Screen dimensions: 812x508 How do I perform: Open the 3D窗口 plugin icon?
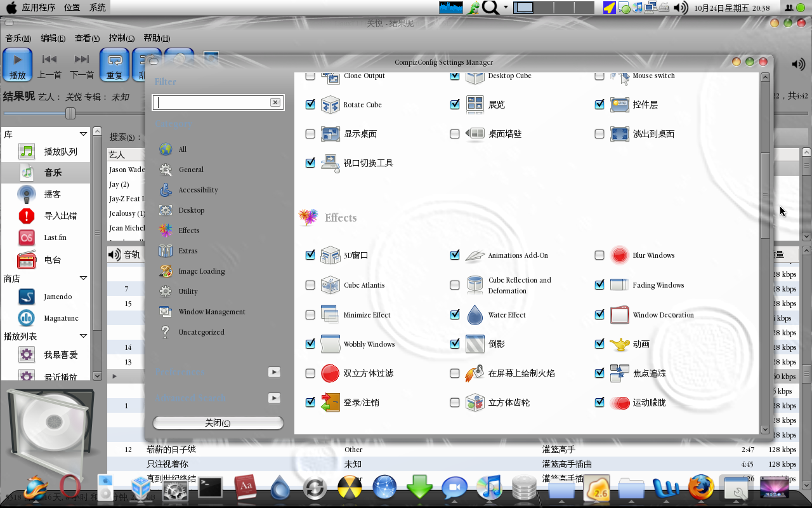click(x=331, y=255)
